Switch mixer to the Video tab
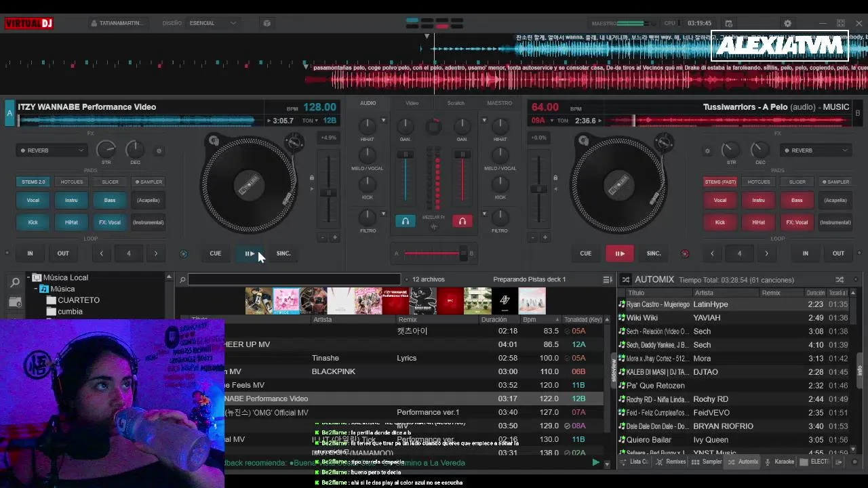The image size is (868, 488). [412, 103]
